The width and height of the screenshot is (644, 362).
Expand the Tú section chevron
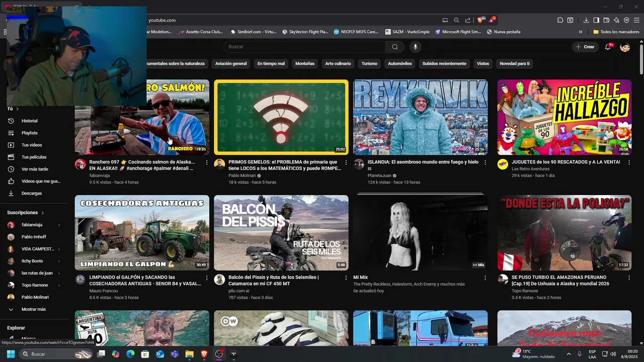pyautogui.click(x=17, y=109)
